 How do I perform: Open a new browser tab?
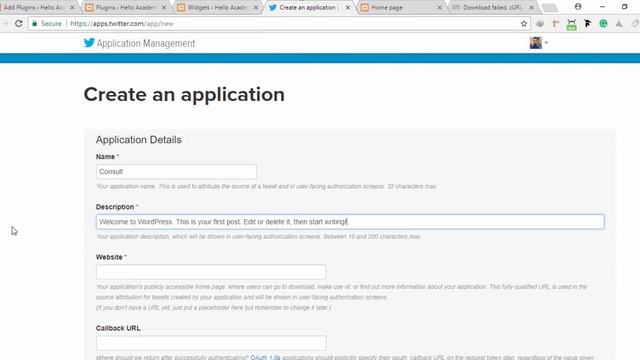(549, 8)
